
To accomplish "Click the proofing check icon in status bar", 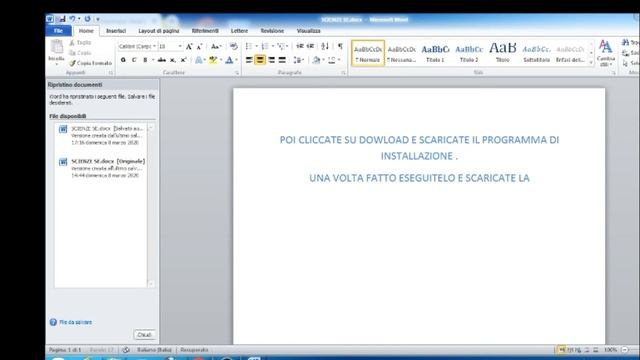I will point(126,350).
